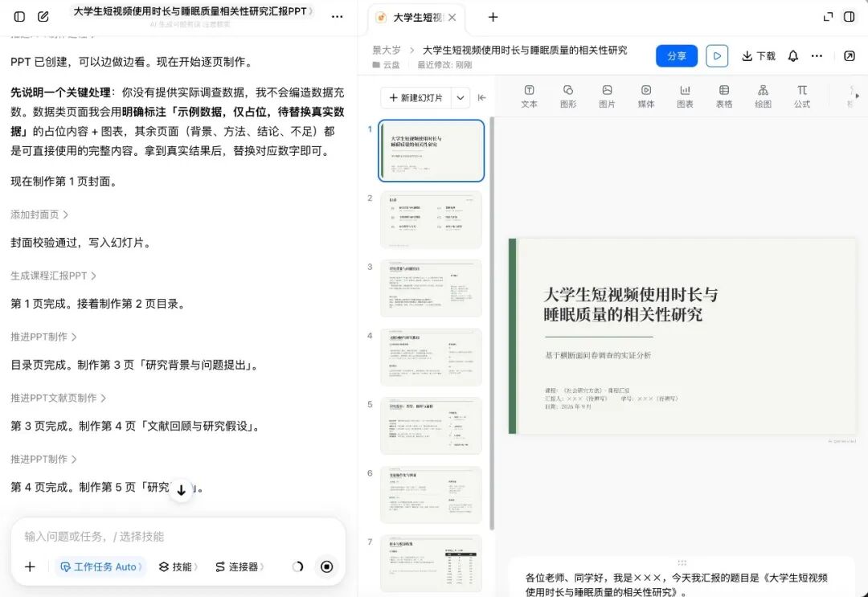Start a new chat with edit icon

[x=43, y=17]
